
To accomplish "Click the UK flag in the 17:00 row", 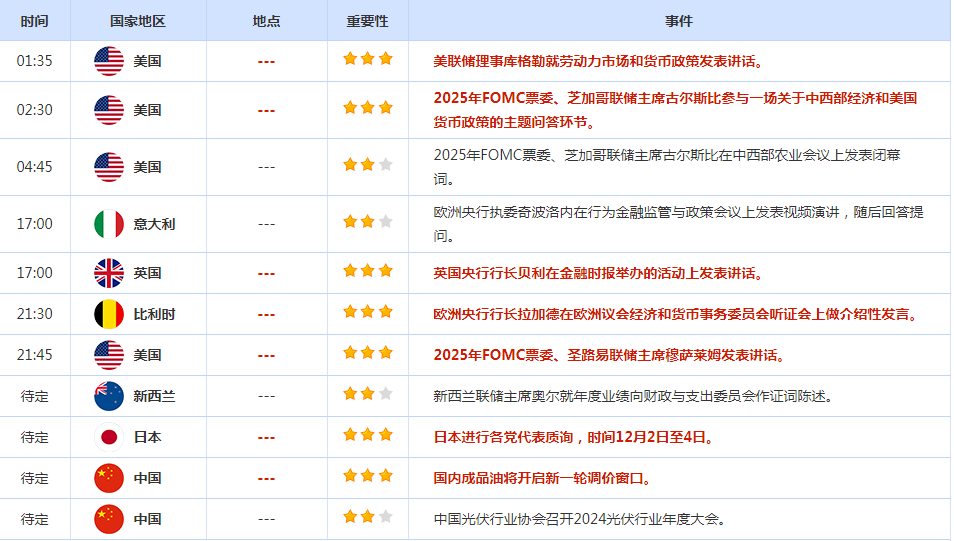I will coord(108,273).
